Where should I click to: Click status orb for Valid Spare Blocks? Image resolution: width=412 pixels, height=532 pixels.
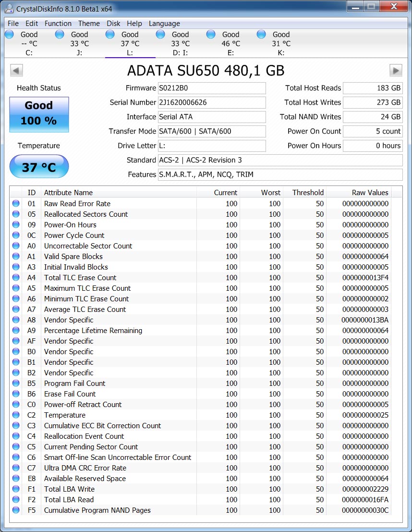coord(15,256)
